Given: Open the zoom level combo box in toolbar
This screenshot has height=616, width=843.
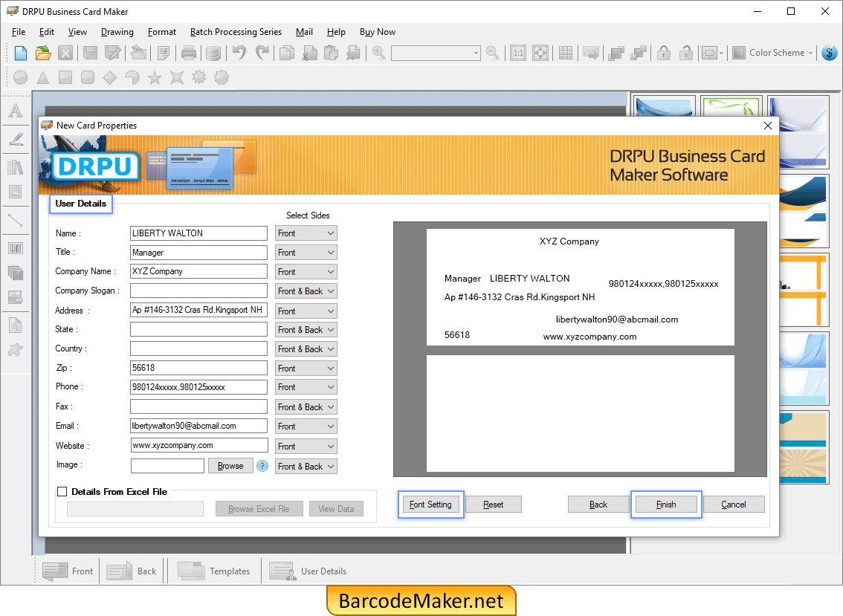Looking at the screenshot, I should tap(436, 53).
